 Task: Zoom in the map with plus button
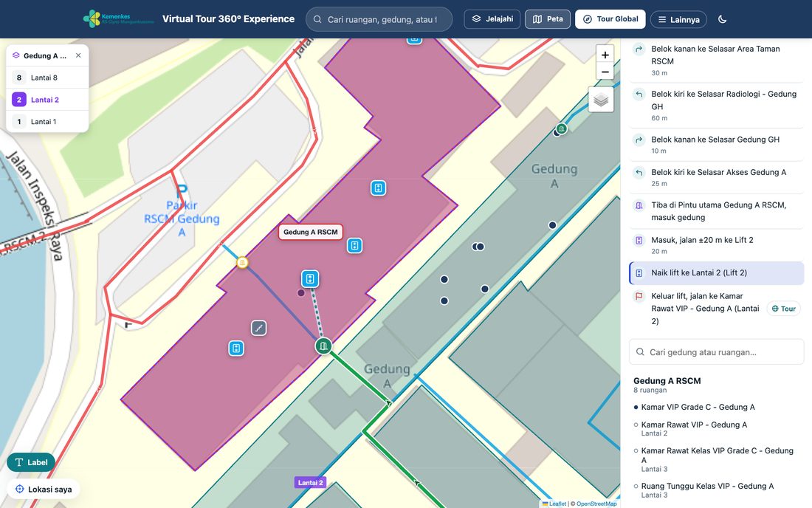(x=605, y=55)
